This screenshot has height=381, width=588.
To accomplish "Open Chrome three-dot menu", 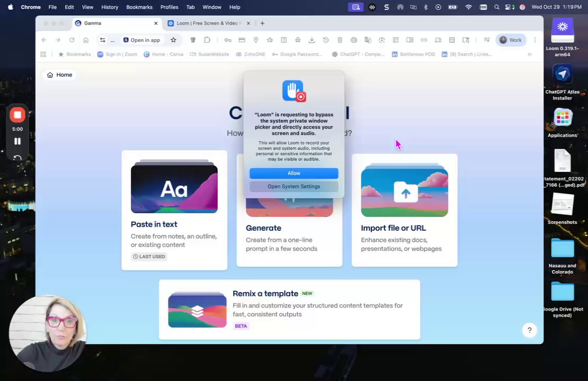I will click(x=534, y=40).
